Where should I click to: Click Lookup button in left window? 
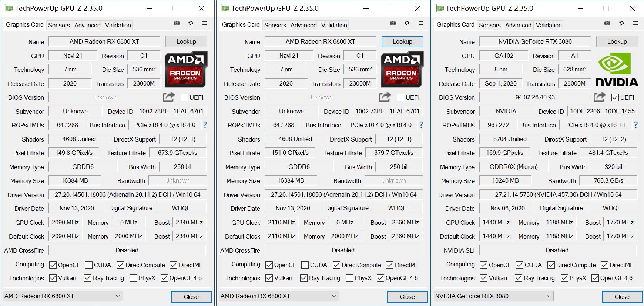(186, 41)
